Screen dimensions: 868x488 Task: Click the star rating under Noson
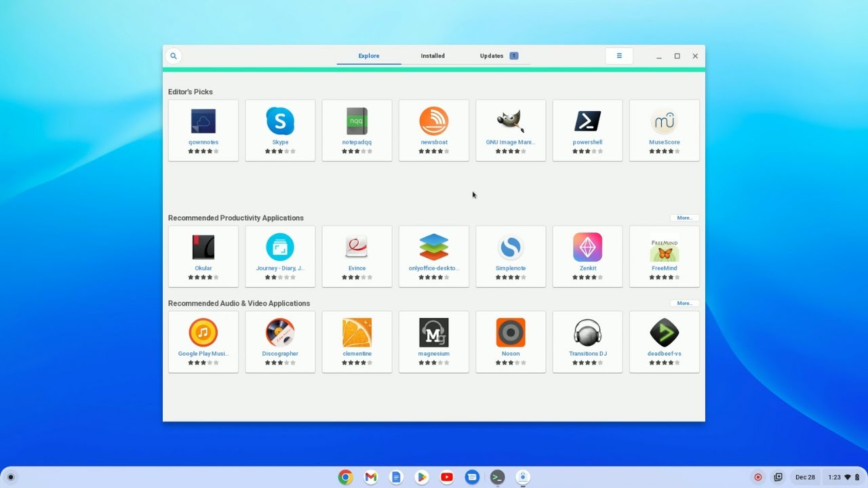point(511,363)
